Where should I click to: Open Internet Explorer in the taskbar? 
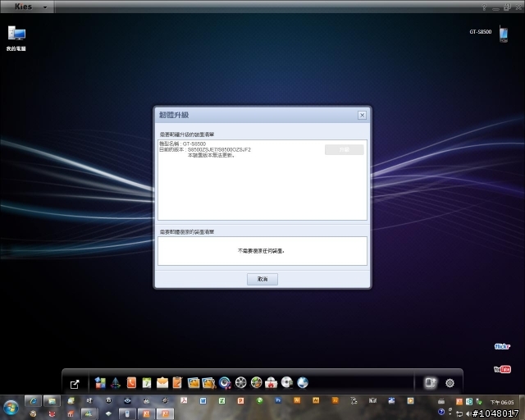point(33,400)
